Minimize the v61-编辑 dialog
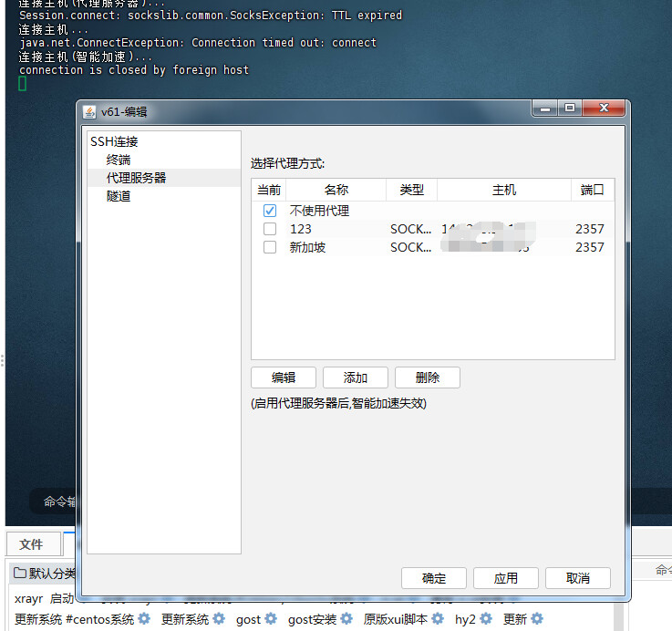 (544, 108)
